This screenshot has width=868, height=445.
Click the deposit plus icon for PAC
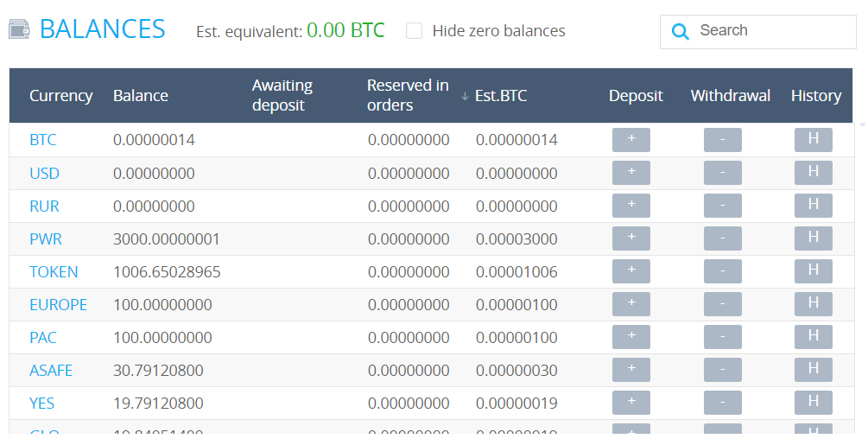click(630, 337)
